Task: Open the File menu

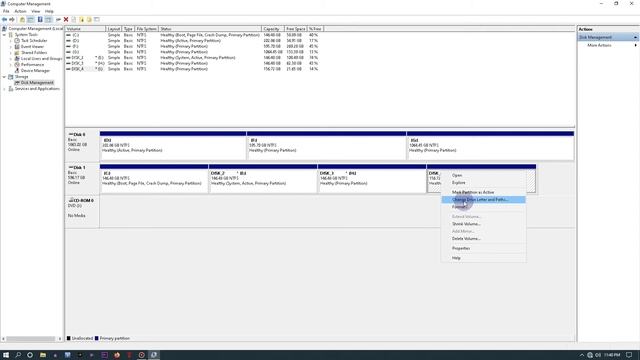Action: [6, 11]
